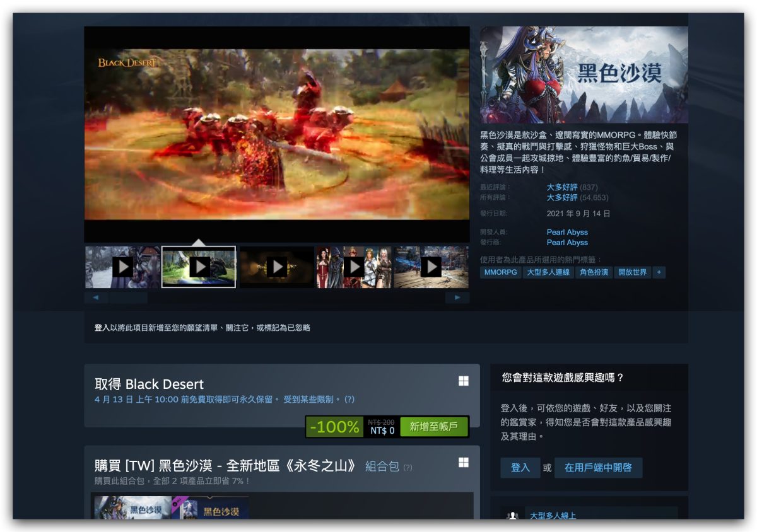Click 新增至帳戶 green button
This screenshot has height=532, width=757.
click(x=433, y=427)
